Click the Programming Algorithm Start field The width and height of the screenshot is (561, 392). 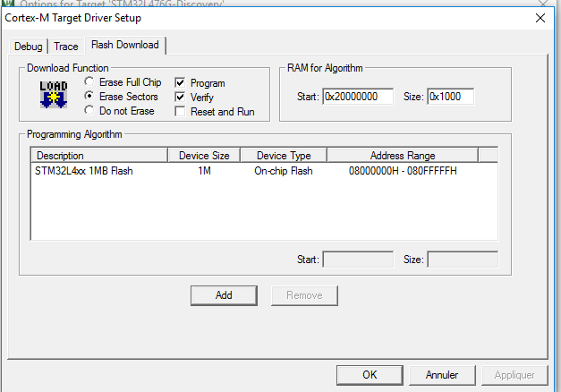[358, 260]
